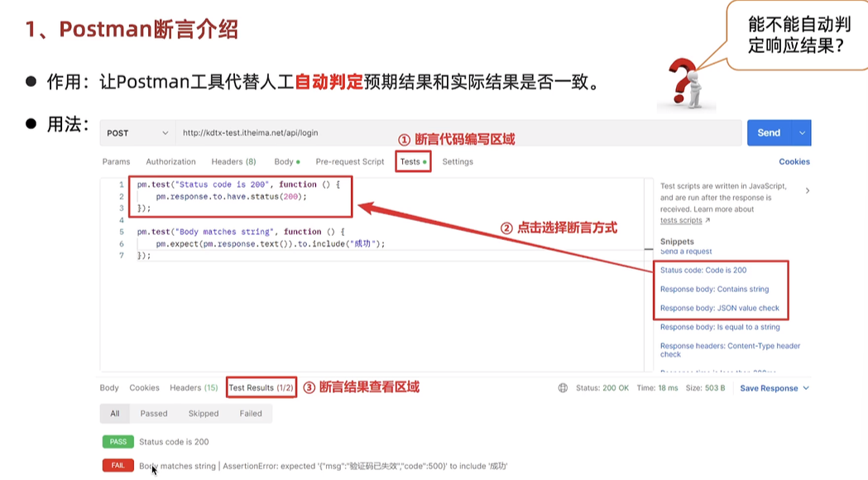Select the Headers (8) request tab

coord(233,161)
